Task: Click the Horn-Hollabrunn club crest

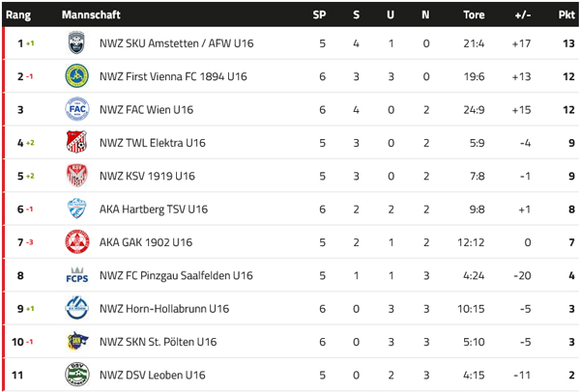Action: (x=76, y=308)
